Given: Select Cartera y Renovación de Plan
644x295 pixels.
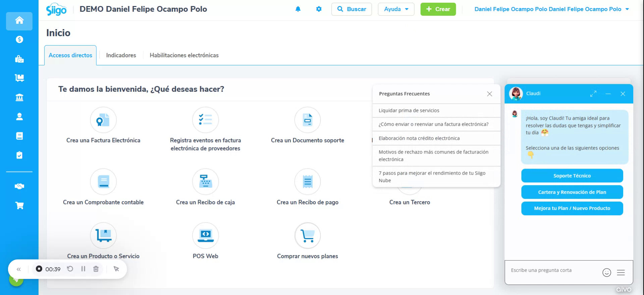Looking at the screenshot, I should [x=572, y=192].
